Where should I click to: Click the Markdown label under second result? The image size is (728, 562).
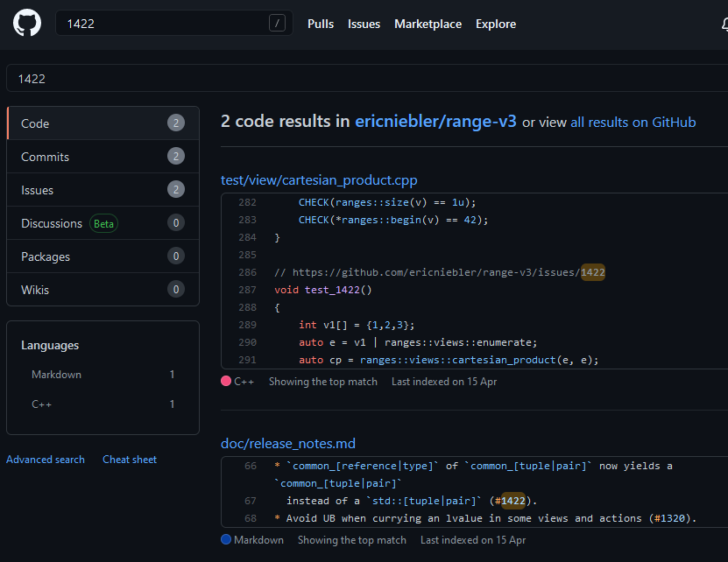[258, 540]
